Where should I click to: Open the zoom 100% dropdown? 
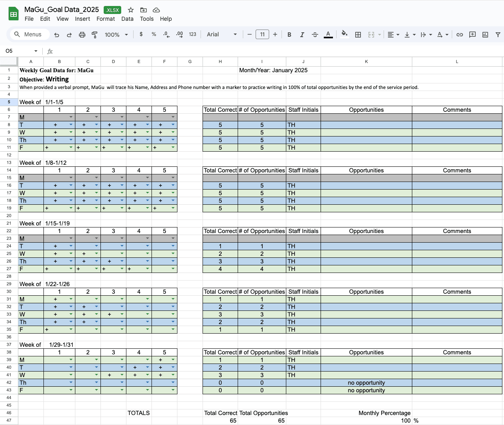(116, 35)
